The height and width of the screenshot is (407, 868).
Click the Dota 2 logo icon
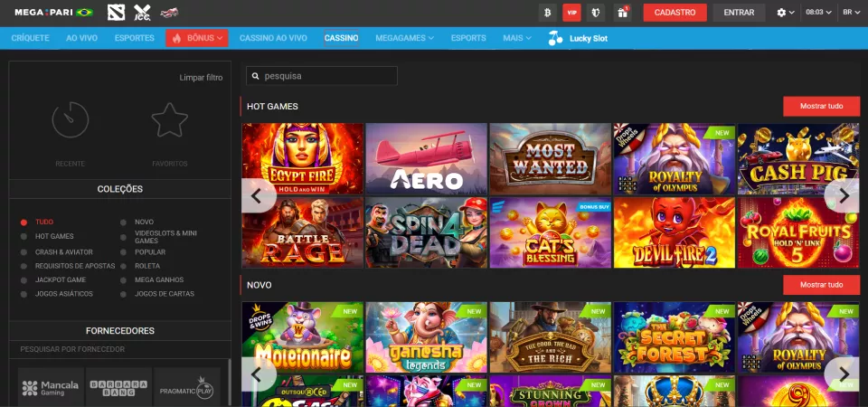(x=115, y=13)
